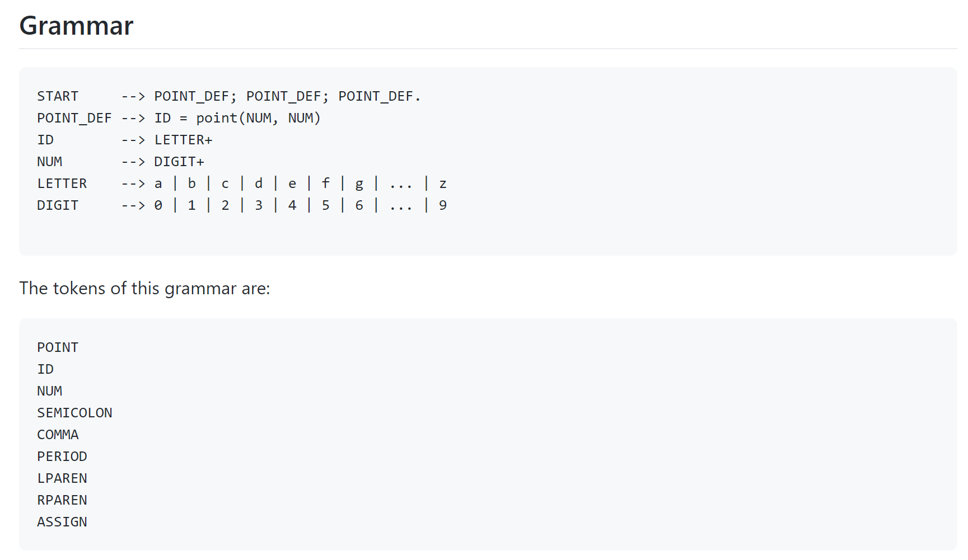Screen dimensions: 968x560
Task: Click the DIGIT+ definition text
Action: pos(179,162)
